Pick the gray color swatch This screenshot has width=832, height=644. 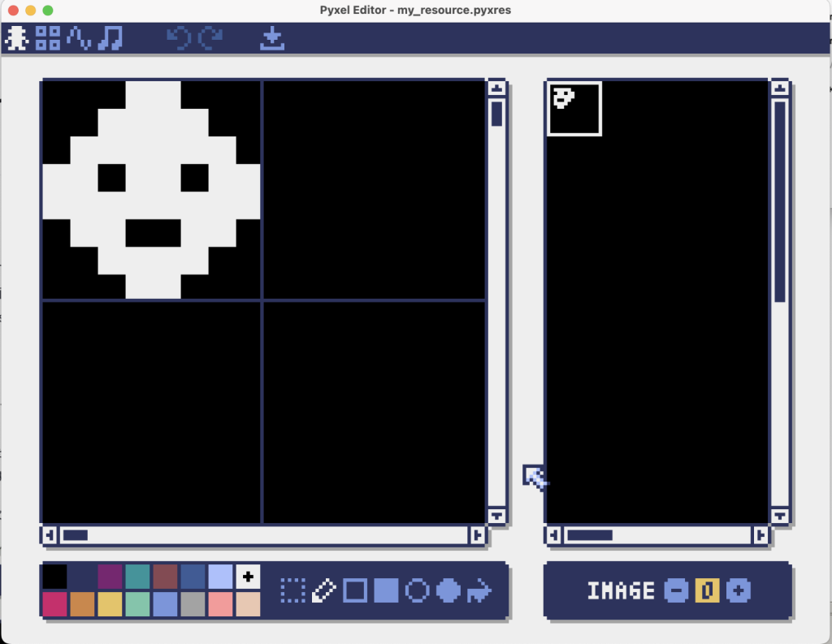(x=193, y=604)
